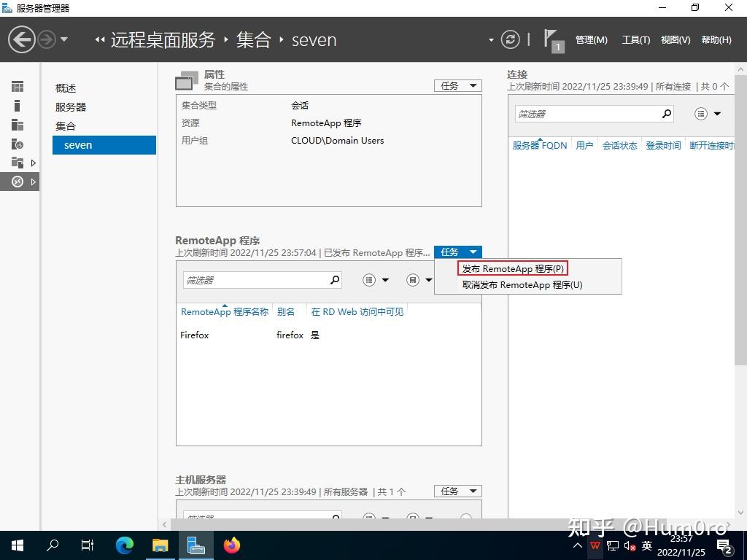747x560 pixels.
Task: Choose 取消发布 RemoteApp 程序(U)
Action: click(522, 285)
